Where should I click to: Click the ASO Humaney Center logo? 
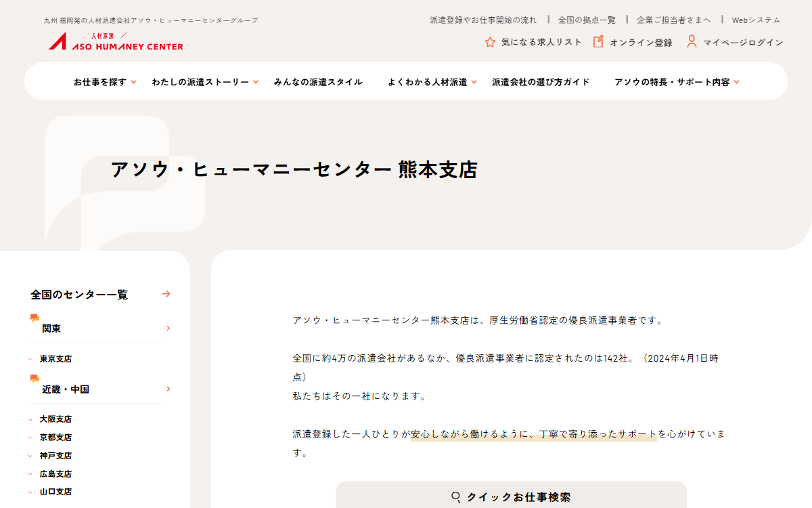pyautogui.click(x=116, y=41)
